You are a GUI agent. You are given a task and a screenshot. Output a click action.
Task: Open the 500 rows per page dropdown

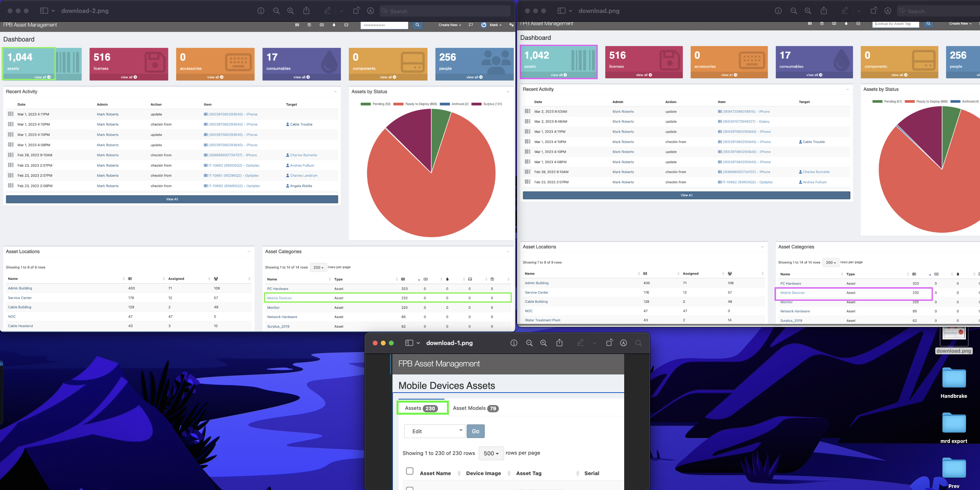pyautogui.click(x=491, y=453)
